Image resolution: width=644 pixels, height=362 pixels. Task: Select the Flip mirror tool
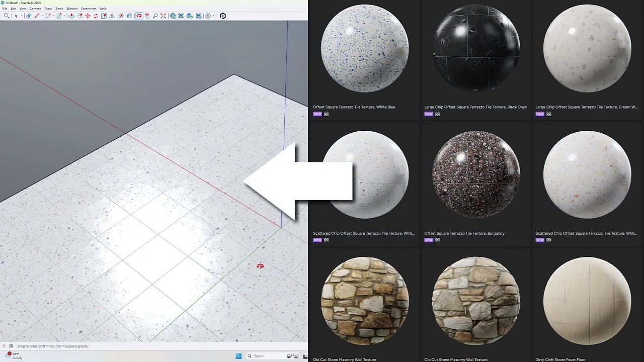coord(112,16)
